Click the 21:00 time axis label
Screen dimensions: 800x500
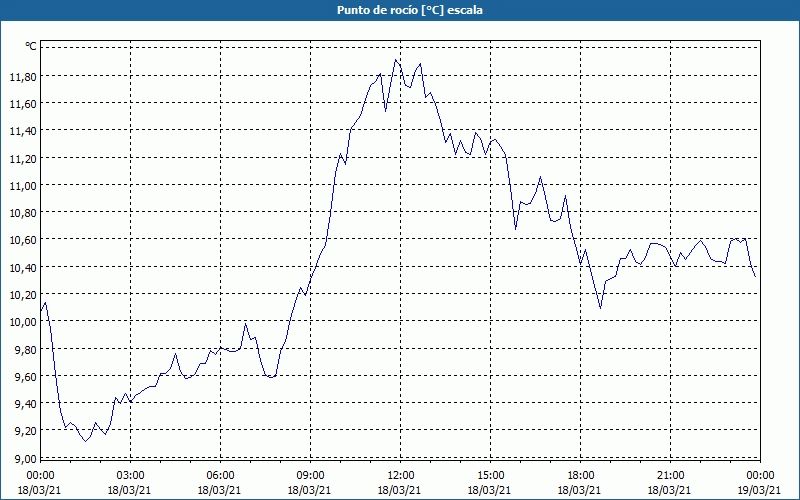click(x=670, y=476)
